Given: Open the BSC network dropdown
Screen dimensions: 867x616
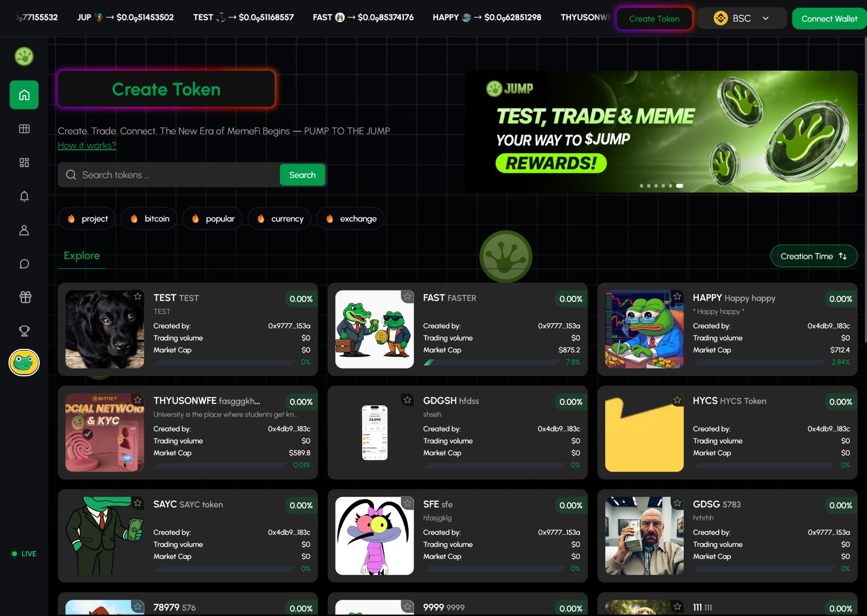Looking at the screenshot, I should click(742, 19).
